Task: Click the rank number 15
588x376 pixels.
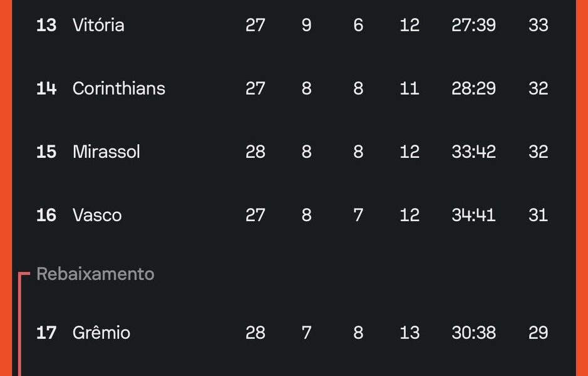Action: (x=46, y=152)
